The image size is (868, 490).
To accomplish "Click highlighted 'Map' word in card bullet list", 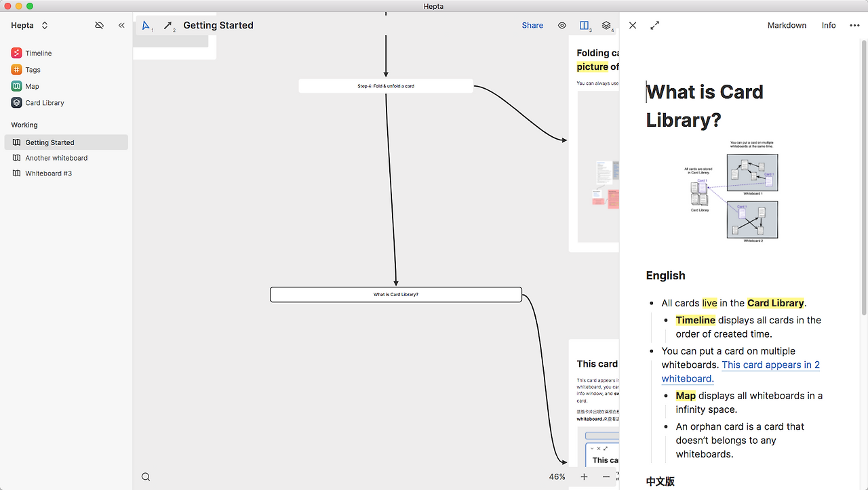I will point(686,396).
